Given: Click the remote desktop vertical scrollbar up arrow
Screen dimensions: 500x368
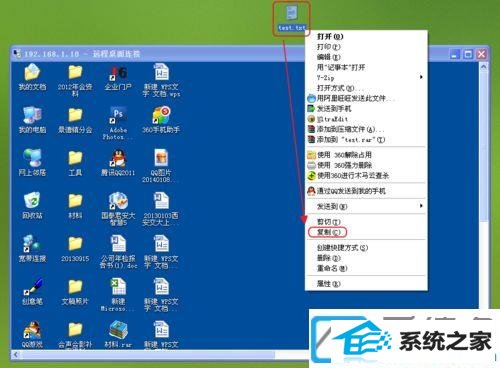Looking at the screenshot, I should coord(484,67).
